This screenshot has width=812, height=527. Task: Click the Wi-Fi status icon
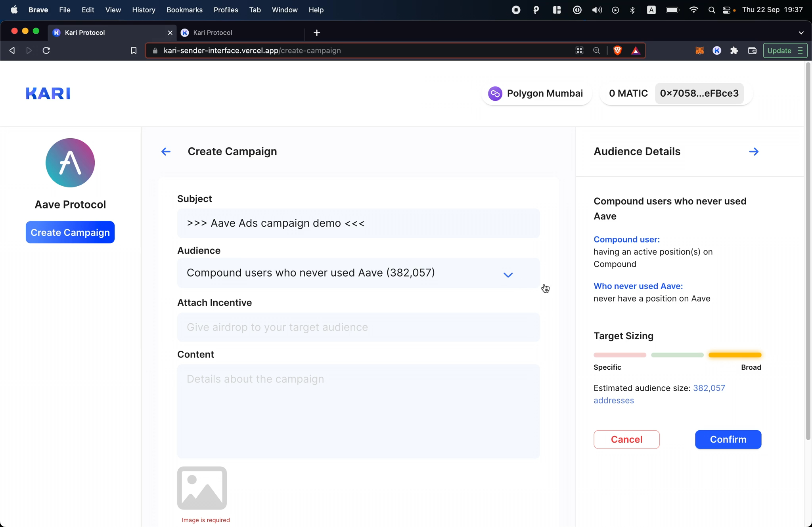[x=693, y=10]
